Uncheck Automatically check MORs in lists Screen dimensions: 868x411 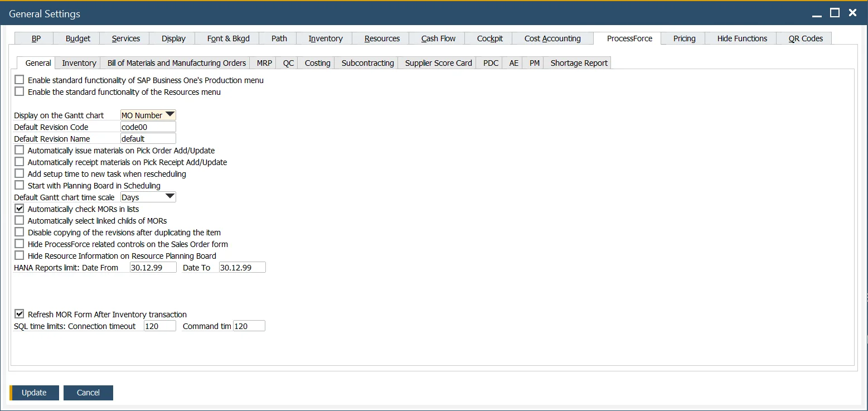point(20,209)
